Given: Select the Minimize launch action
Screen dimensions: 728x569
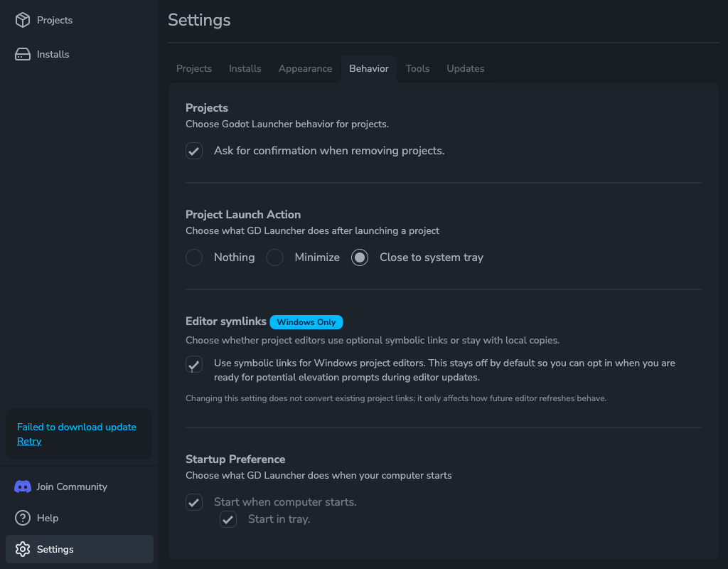Looking at the screenshot, I should pyautogui.click(x=275, y=257).
